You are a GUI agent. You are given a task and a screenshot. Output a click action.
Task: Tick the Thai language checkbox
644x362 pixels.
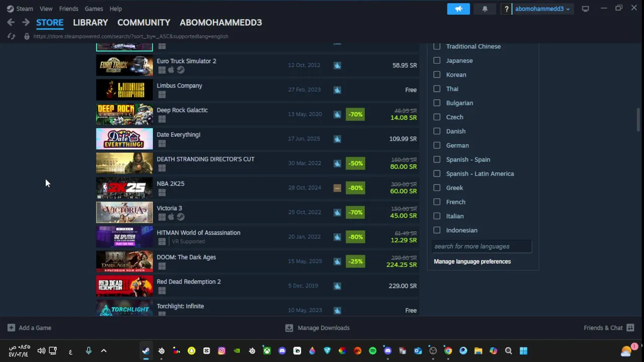437,88
